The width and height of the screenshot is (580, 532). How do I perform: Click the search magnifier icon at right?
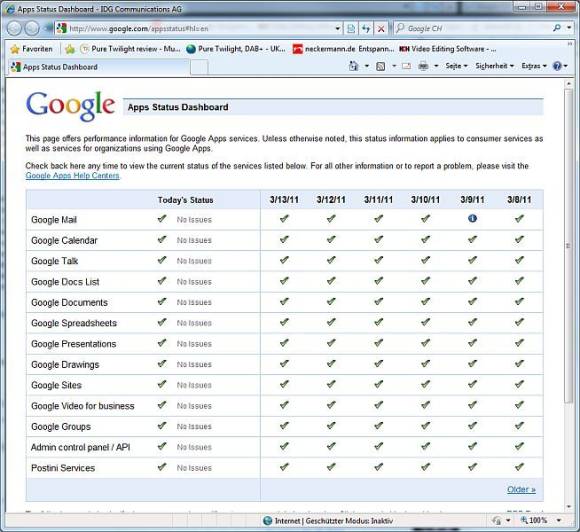557,28
